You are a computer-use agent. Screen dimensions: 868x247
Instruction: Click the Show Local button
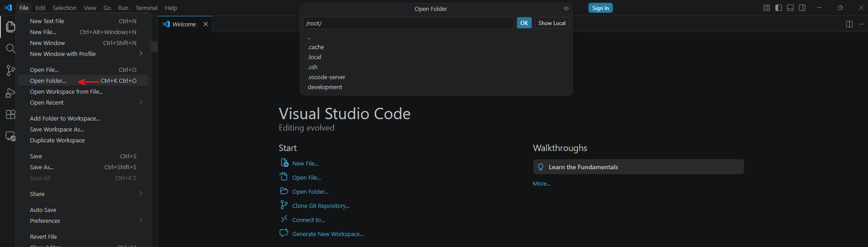tap(552, 23)
